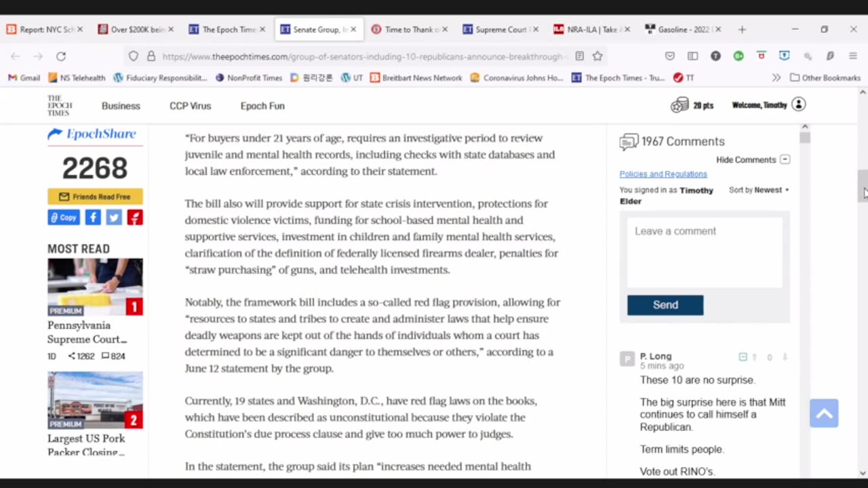Go back using the browser back arrow
This screenshot has height=488, width=868.
16,56
